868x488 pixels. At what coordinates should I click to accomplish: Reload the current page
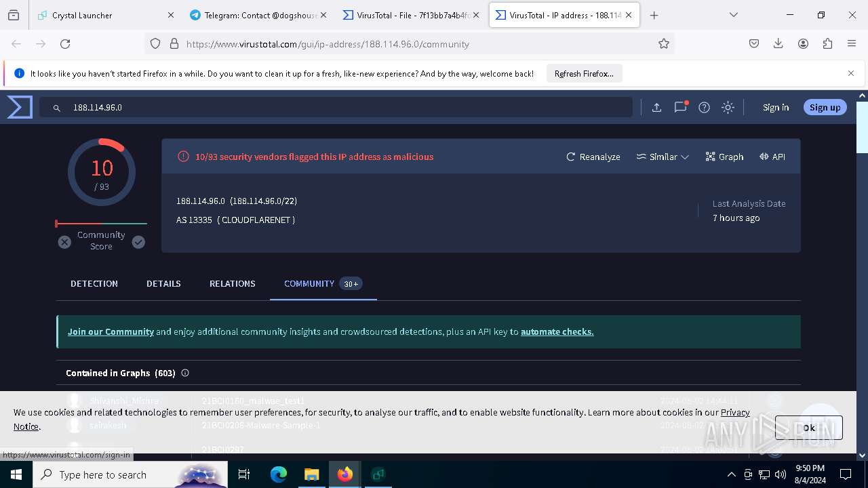point(65,43)
